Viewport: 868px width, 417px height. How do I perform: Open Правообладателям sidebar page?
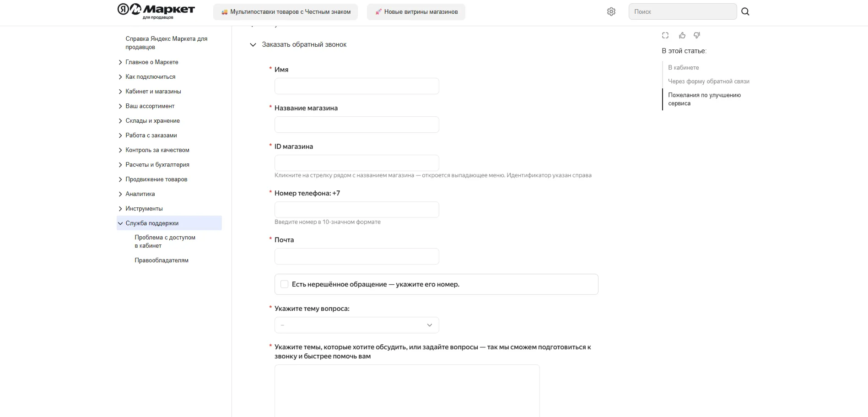pyautogui.click(x=161, y=260)
